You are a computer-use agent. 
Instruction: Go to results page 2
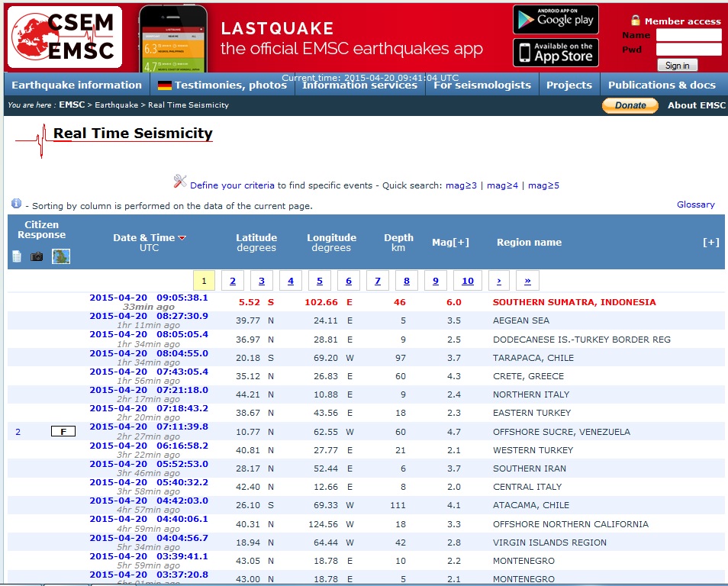tap(233, 281)
